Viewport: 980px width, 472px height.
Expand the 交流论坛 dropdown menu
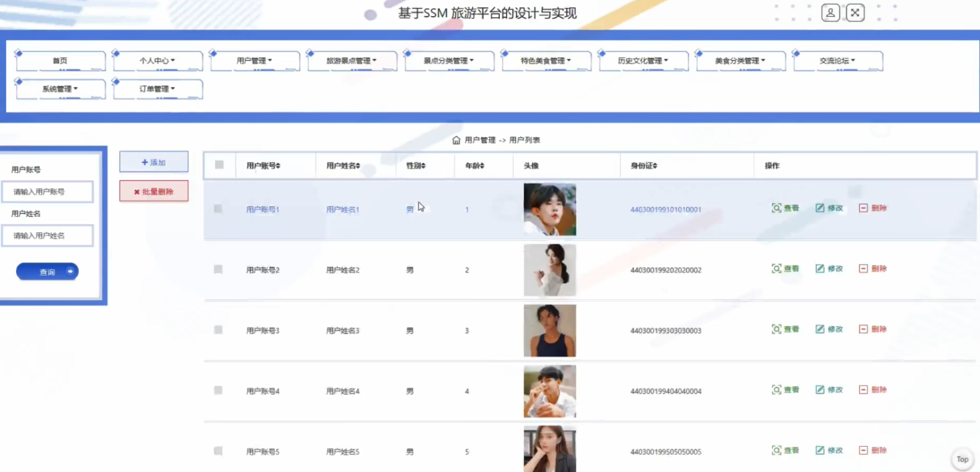[838, 61]
